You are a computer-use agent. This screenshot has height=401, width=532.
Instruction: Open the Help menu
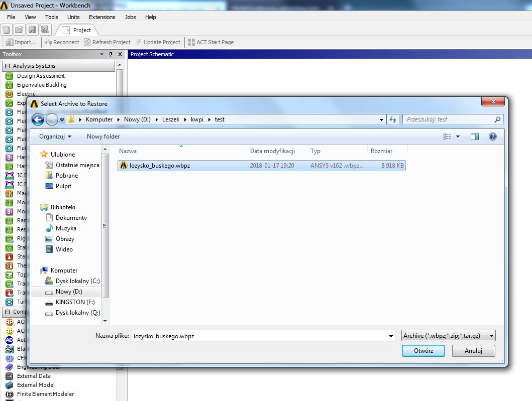[151, 17]
